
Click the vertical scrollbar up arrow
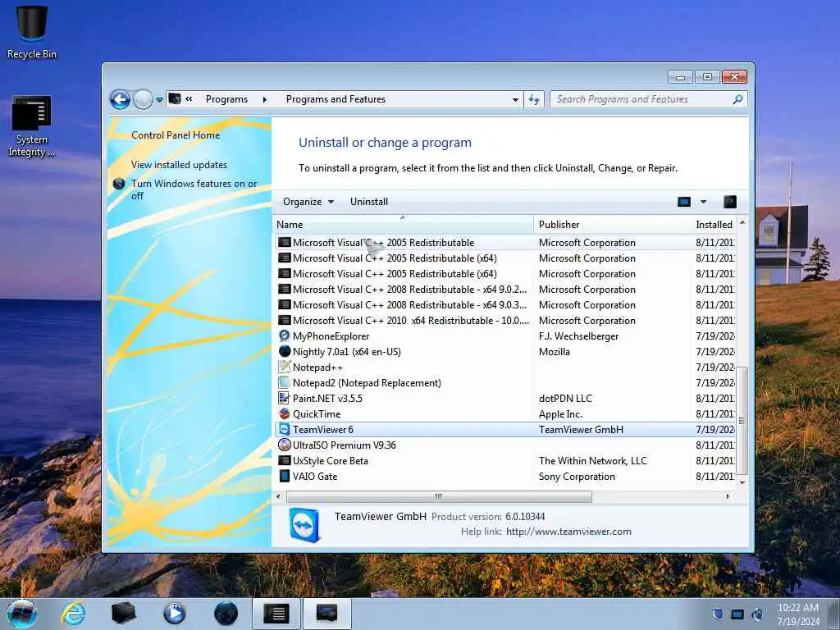click(x=742, y=221)
